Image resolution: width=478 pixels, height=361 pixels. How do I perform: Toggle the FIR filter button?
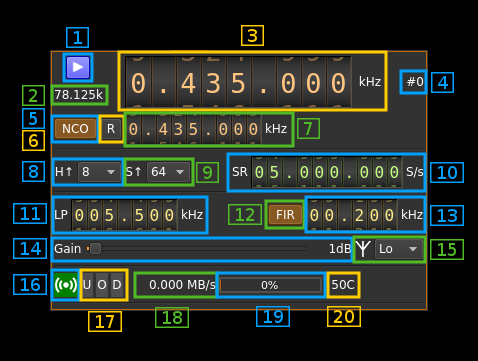285,215
